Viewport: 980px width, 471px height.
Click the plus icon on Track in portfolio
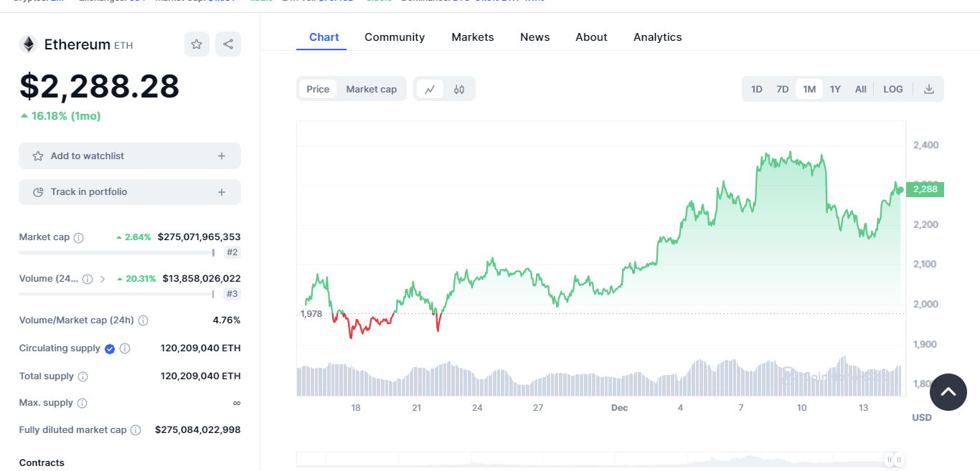[x=222, y=192]
